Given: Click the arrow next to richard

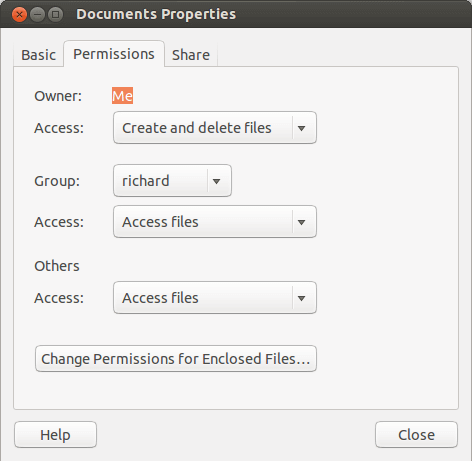Looking at the screenshot, I should coord(216,181).
